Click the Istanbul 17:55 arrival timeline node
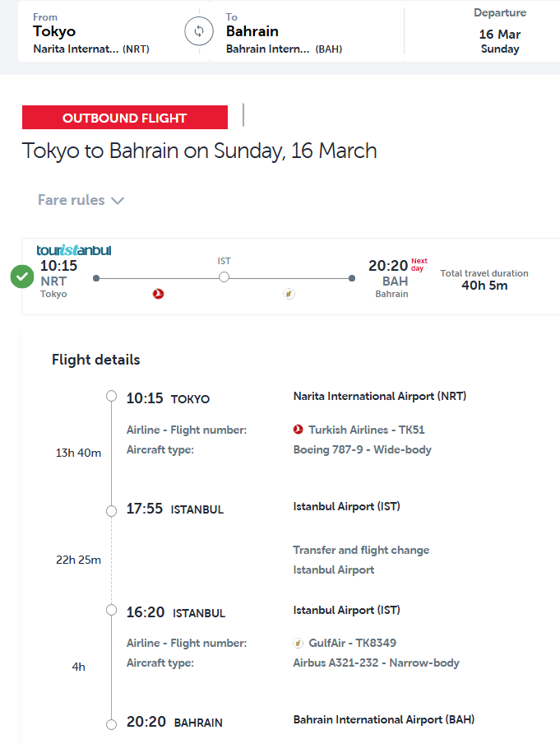Screen dimensions: 560x744 (112, 511)
